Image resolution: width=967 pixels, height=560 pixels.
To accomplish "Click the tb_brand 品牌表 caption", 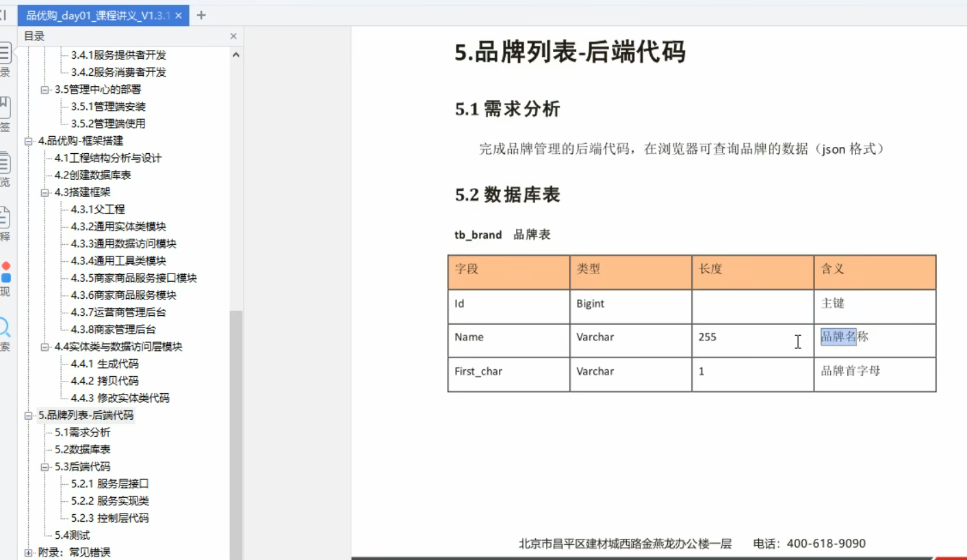I will click(502, 235).
